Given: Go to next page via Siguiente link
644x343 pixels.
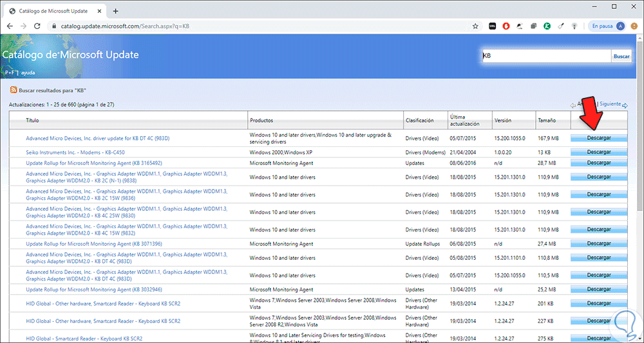Looking at the screenshot, I should tap(610, 104).
